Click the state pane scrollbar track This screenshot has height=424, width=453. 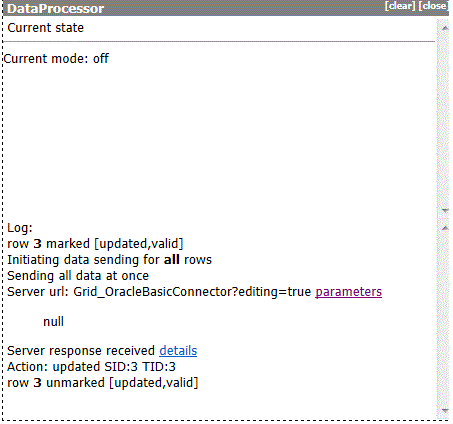pos(445,119)
